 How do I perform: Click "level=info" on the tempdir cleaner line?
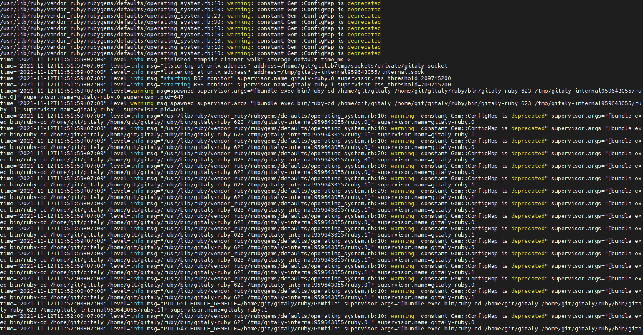pyautogui.click(x=127, y=60)
